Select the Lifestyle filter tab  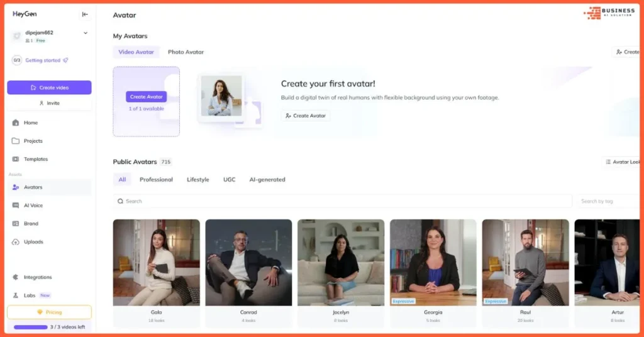coord(198,179)
